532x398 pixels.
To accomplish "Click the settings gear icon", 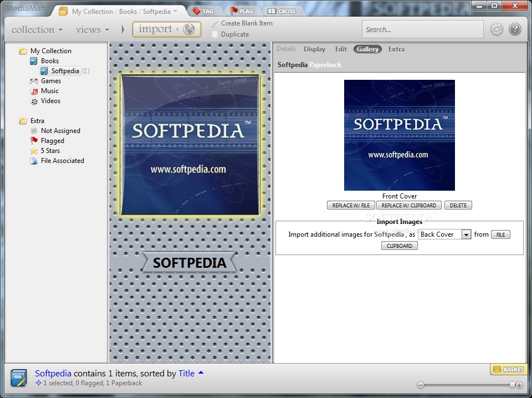I will pyautogui.click(x=497, y=29).
